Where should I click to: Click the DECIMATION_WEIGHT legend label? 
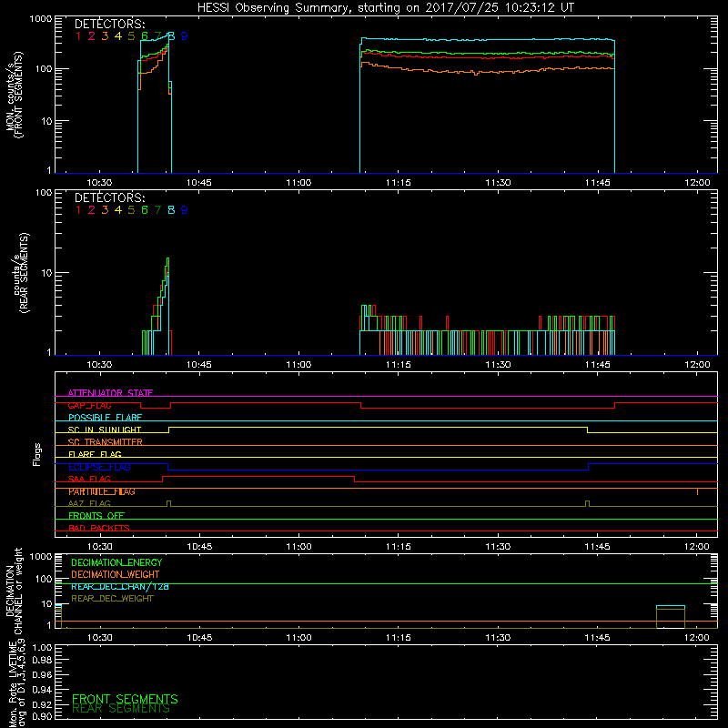point(116,574)
